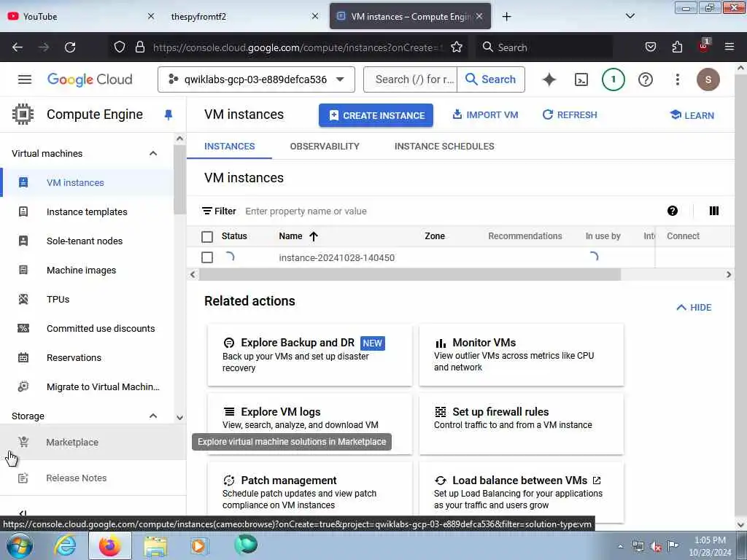
Task: Collapse the Virtual machines section
Action: coord(153,153)
